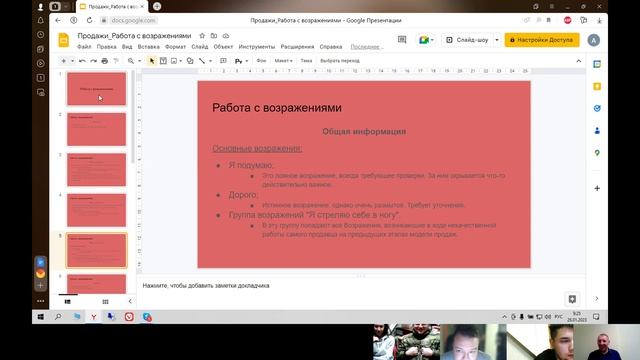Open the Формат menu
The width and height of the screenshot is (640, 360).
pos(175,47)
